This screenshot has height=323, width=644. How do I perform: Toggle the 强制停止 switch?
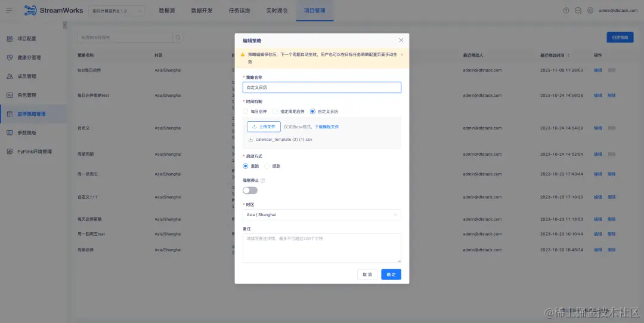pyautogui.click(x=250, y=190)
